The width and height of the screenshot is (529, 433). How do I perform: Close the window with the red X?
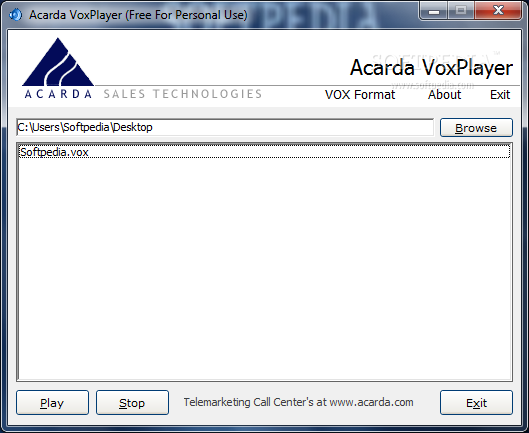coord(498,11)
